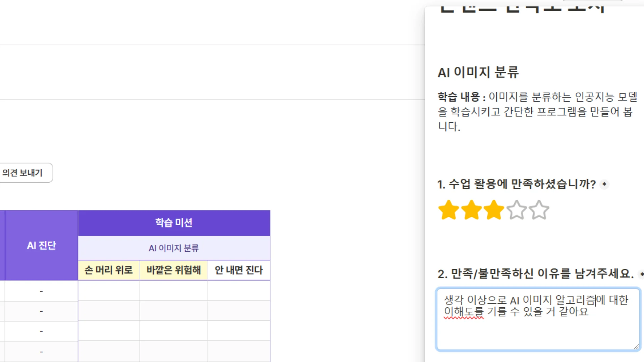Click the misspelled word 이해도를 in textarea

pos(464,312)
